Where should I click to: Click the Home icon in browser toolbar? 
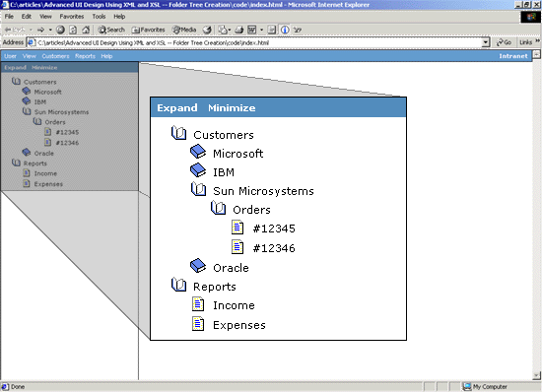[86, 30]
